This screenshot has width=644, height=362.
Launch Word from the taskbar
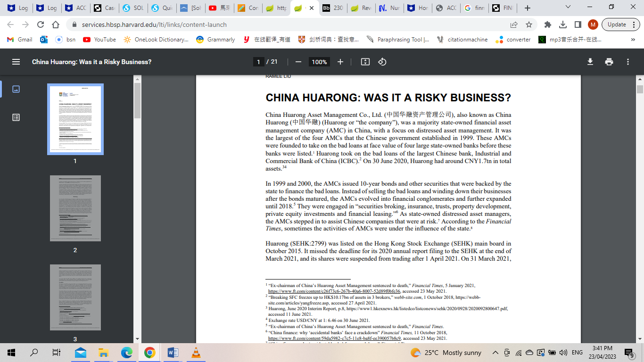(173, 353)
